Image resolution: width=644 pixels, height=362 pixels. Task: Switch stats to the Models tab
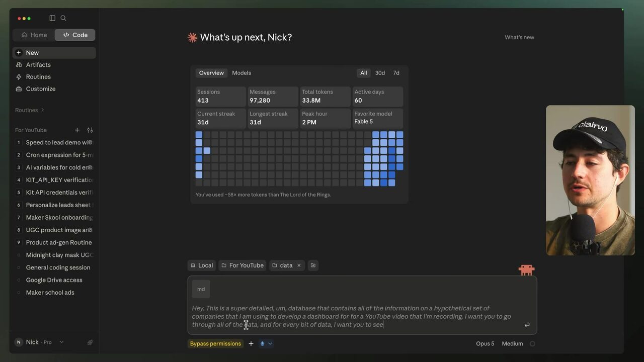click(x=242, y=73)
